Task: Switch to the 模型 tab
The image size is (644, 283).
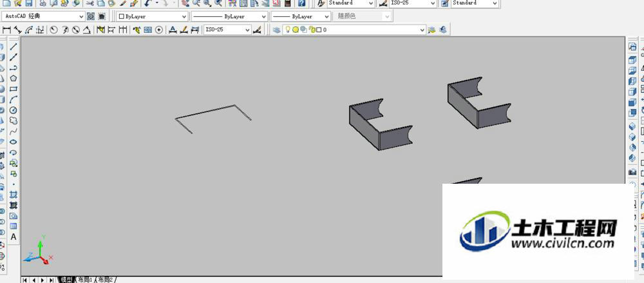Action: (x=66, y=280)
